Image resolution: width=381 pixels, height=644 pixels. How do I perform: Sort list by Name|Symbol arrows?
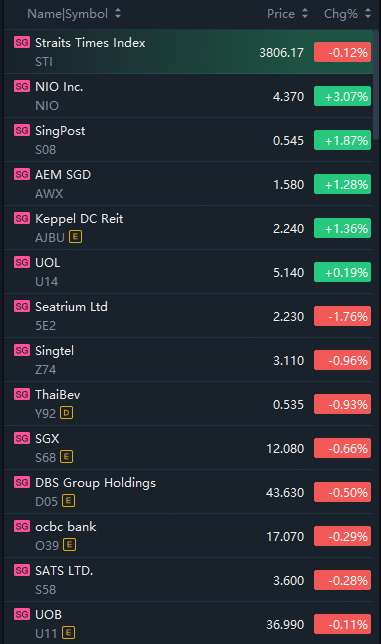click(x=118, y=14)
